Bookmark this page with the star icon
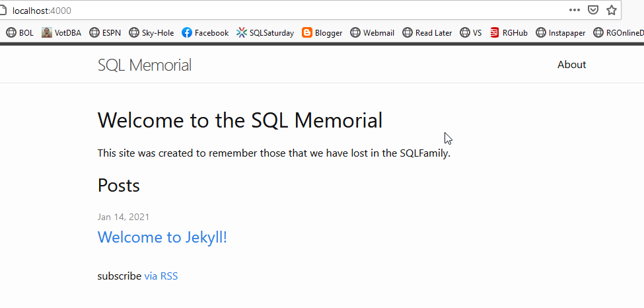 tap(612, 11)
